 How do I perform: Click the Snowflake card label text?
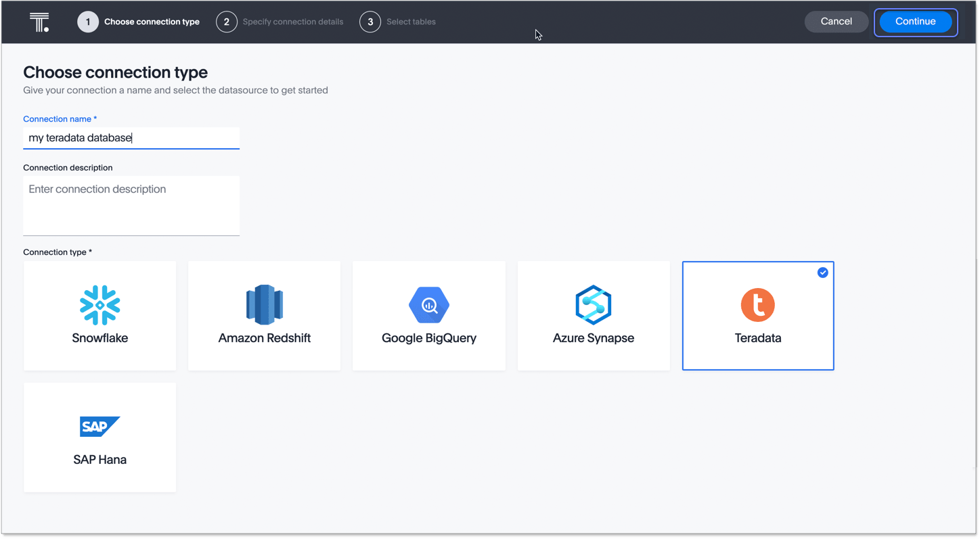pyautogui.click(x=100, y=338)
